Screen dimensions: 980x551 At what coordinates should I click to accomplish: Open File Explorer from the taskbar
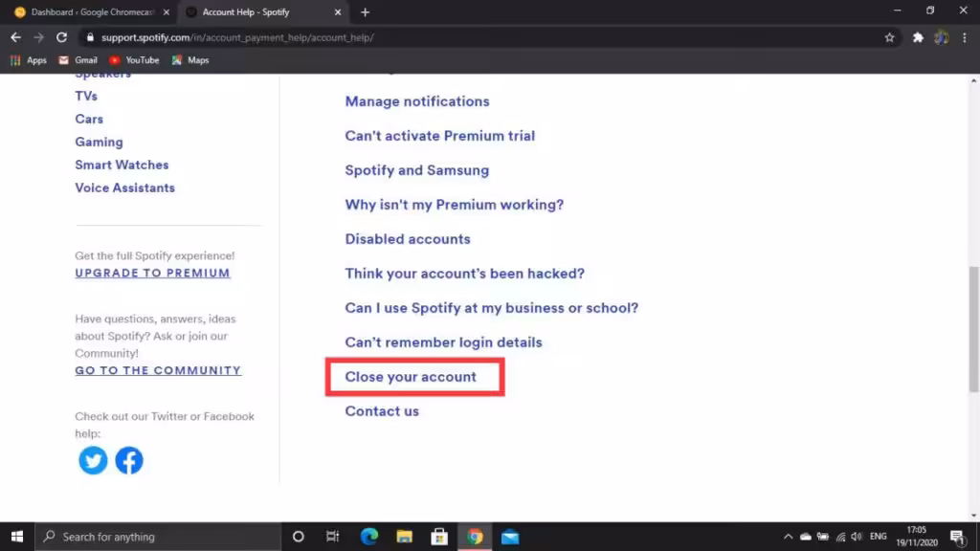click(x=405, y=537)
